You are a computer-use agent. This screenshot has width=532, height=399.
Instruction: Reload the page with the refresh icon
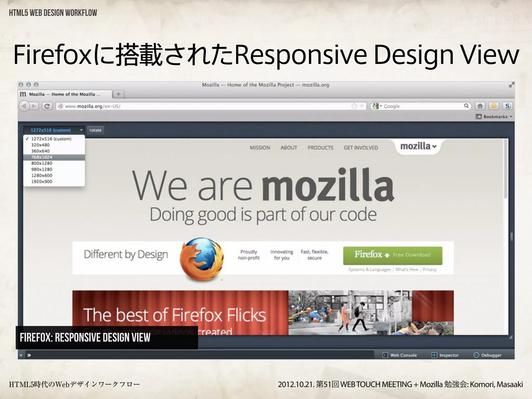[47, 106]
